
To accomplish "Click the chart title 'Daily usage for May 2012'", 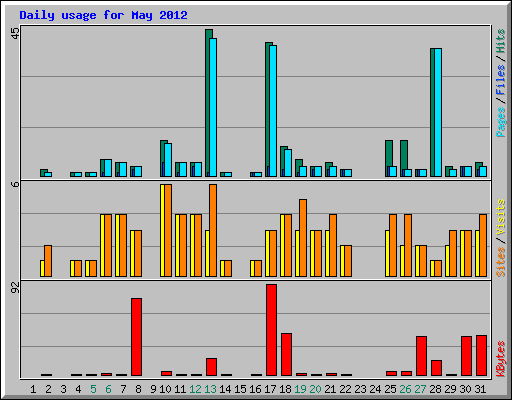I will (103, 15).
